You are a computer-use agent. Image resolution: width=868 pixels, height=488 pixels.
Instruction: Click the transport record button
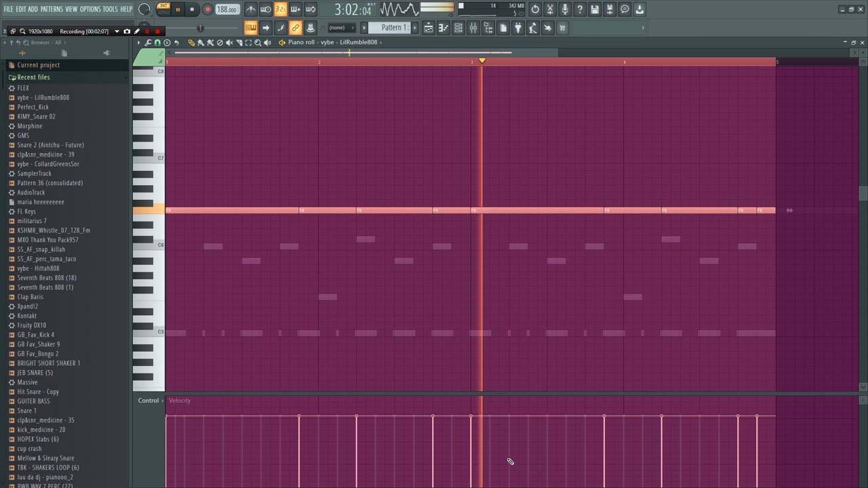[208, 9]
